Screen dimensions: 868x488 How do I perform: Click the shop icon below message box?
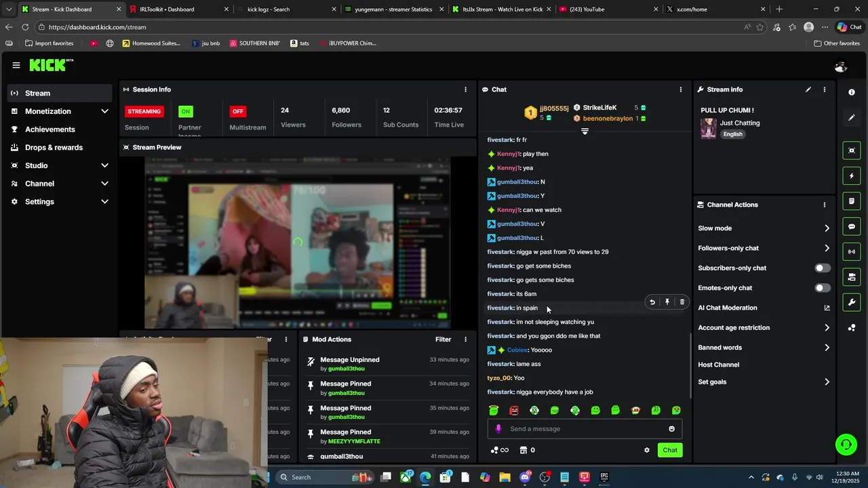pos(524,450)
